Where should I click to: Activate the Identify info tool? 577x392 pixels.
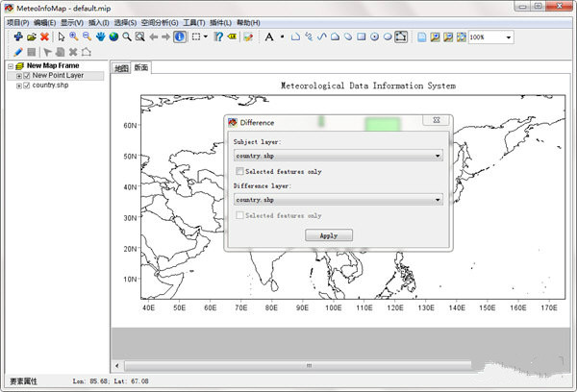tap(179, 37)
